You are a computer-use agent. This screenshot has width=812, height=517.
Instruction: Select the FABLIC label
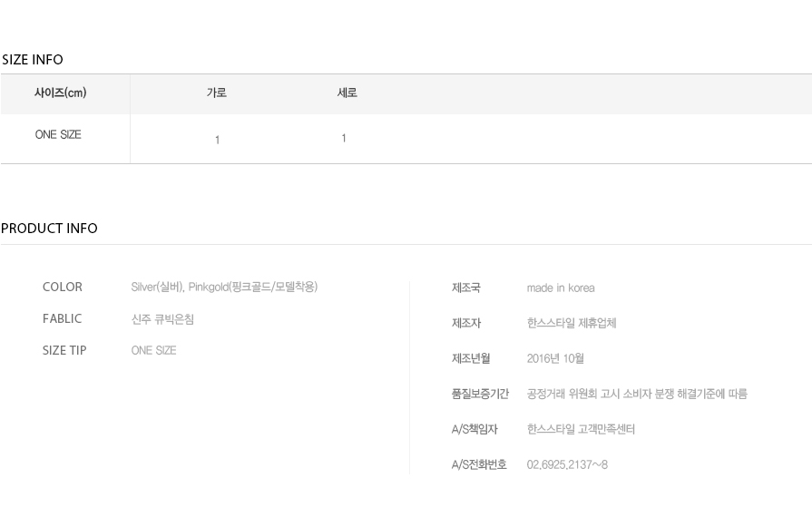click(62, 318)
